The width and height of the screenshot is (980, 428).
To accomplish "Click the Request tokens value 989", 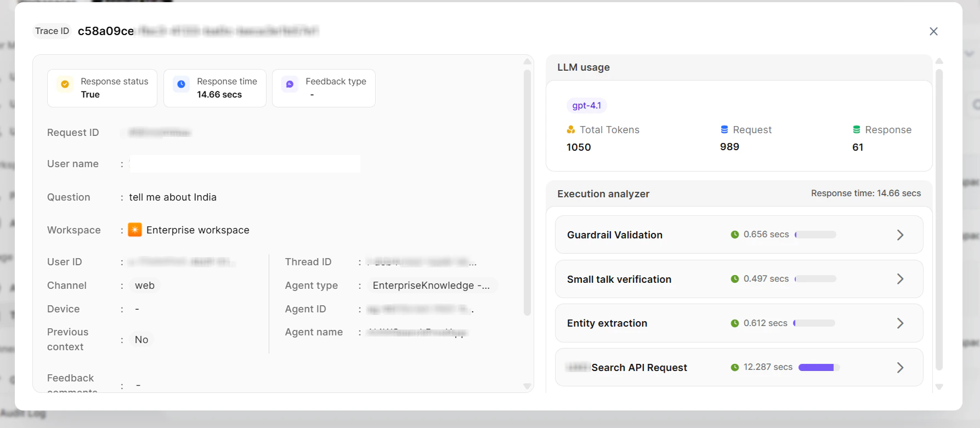I will (729, 147).
